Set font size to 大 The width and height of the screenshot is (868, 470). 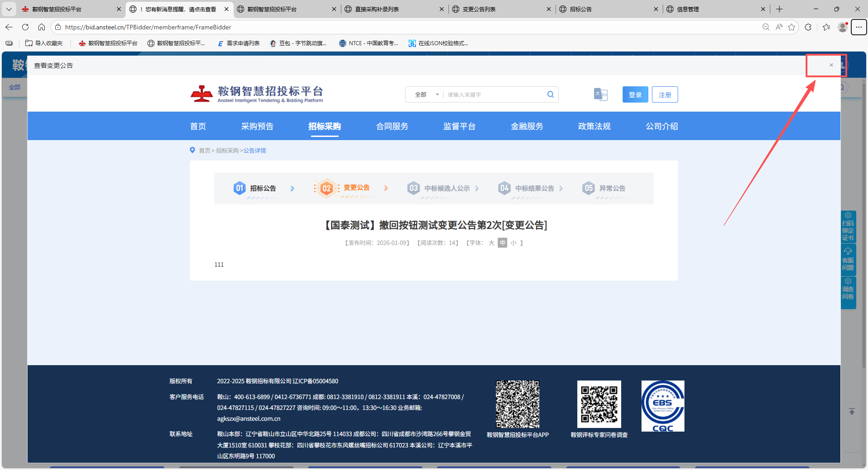(x=491, y=243)
